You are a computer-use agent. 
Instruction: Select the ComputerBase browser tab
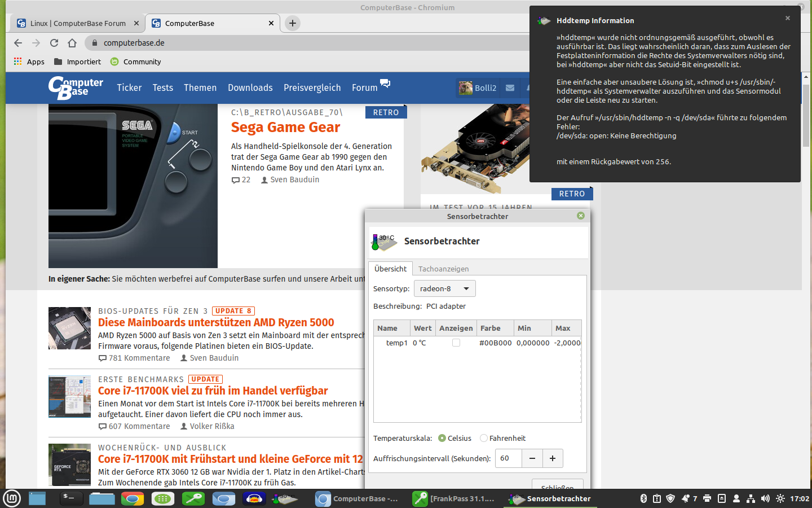click(x=213, y=23)
